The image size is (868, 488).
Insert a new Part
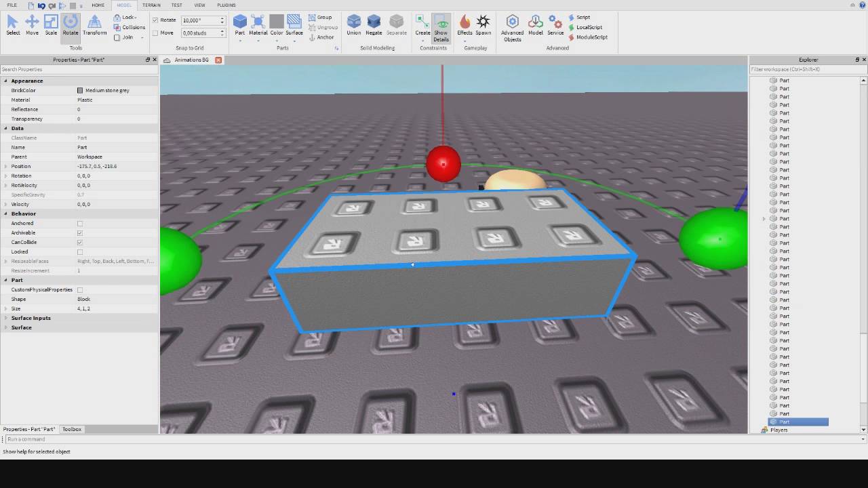(239, 25)
